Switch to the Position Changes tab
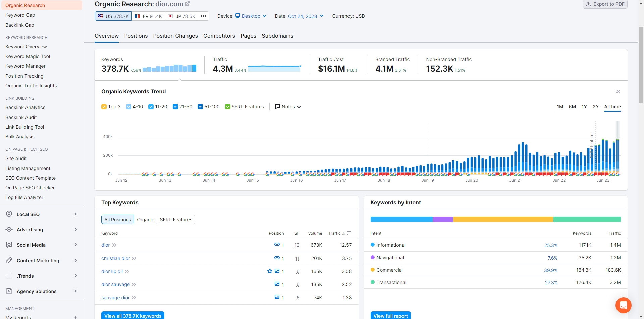This screenshot has width=644, height=319. (x=175, y=36)
